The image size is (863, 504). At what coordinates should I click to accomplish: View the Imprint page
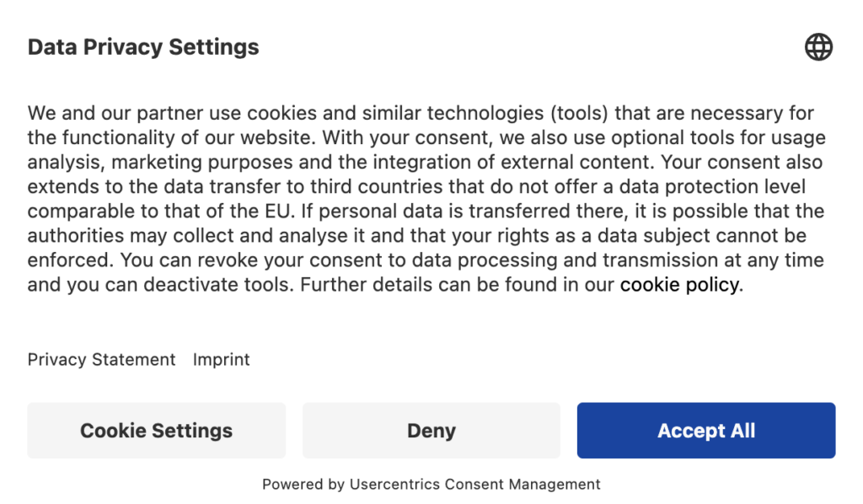tap(222, 359)
